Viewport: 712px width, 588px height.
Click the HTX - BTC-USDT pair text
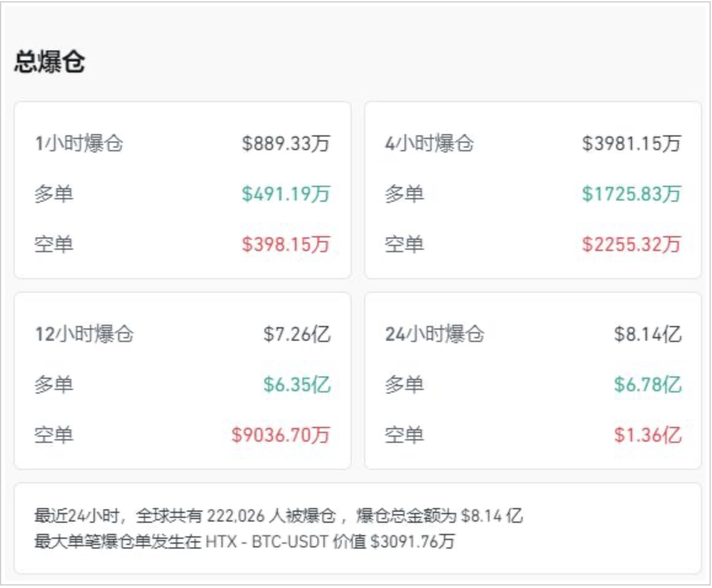(265, 542)
